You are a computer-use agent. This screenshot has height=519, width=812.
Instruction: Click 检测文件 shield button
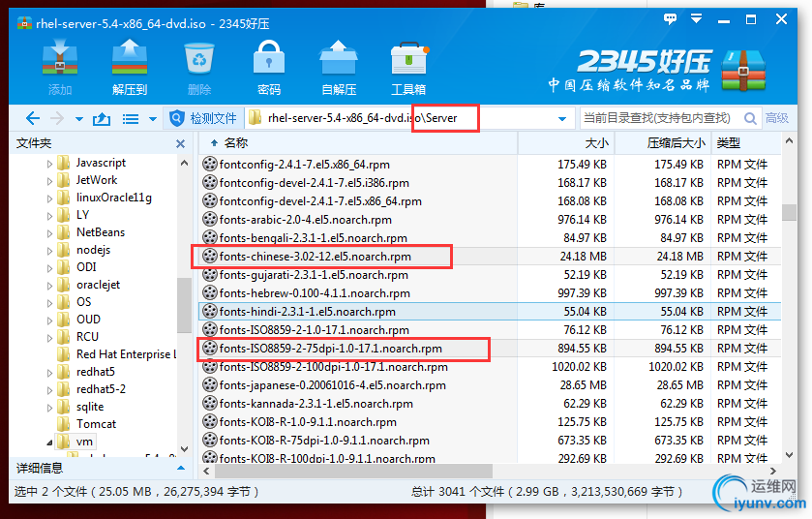coord(203,118)
